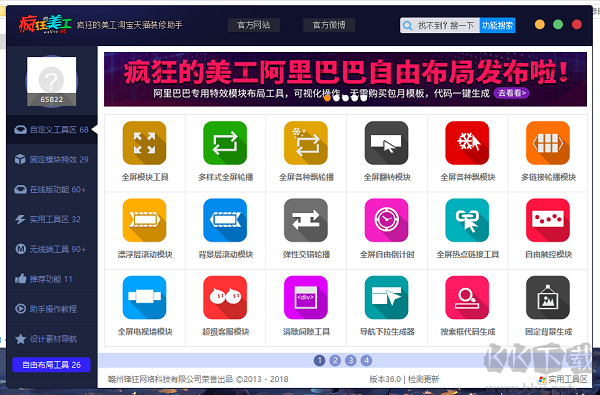Open the snowflake 全屏各种飘模块 tool
Image resolution: width=600 pixels, height=395 pixels.
click(467, 143)
